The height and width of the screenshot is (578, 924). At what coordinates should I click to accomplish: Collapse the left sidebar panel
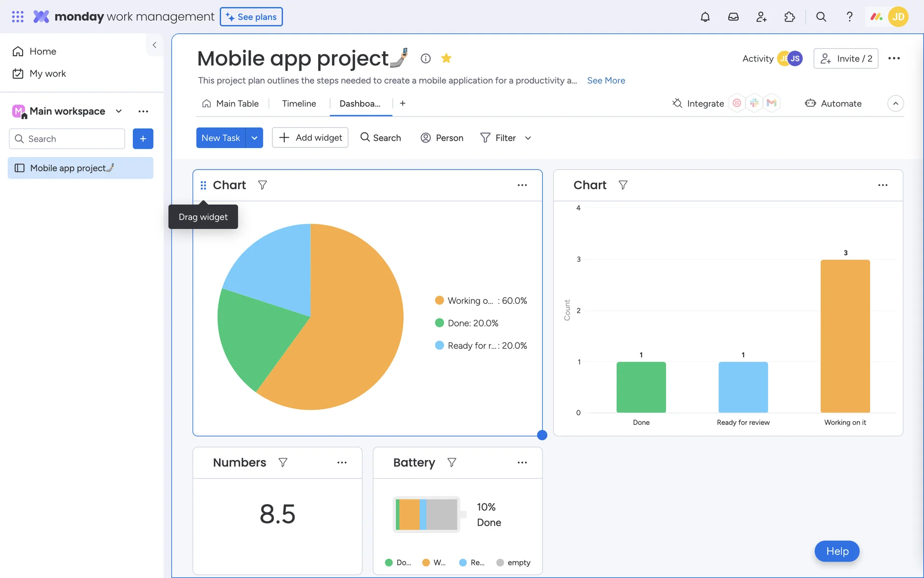(154, 45)
